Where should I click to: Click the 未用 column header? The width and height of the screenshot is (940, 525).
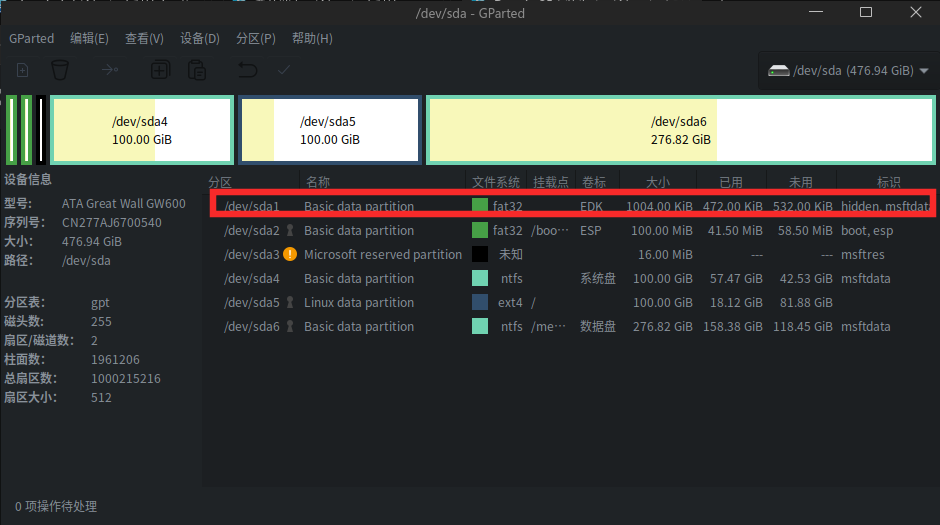point(800,182)
